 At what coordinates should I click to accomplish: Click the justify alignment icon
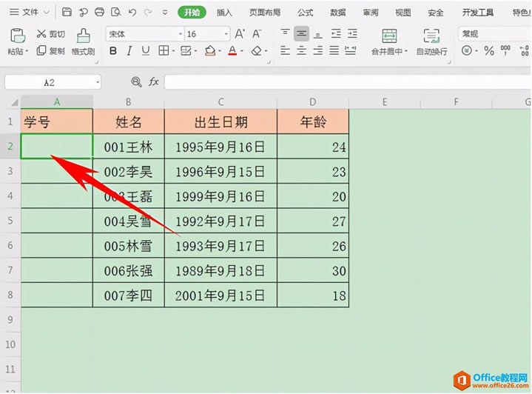click(334, 51)
